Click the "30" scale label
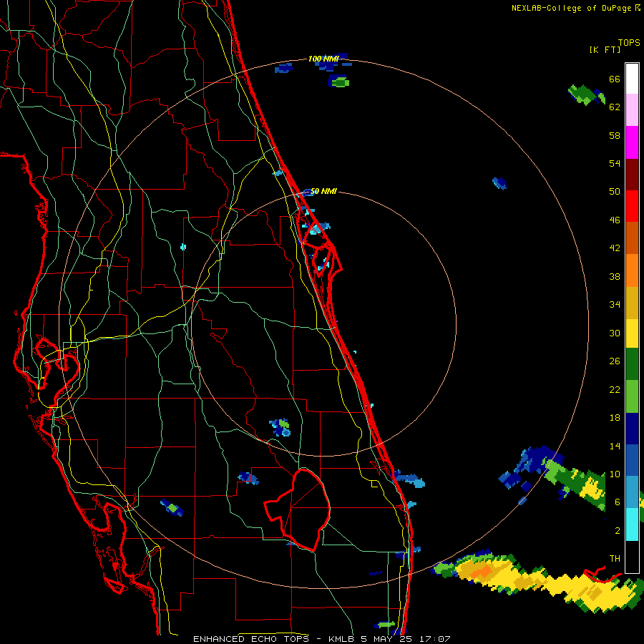This screenshot has width=644, height=644. coord(615,333)
